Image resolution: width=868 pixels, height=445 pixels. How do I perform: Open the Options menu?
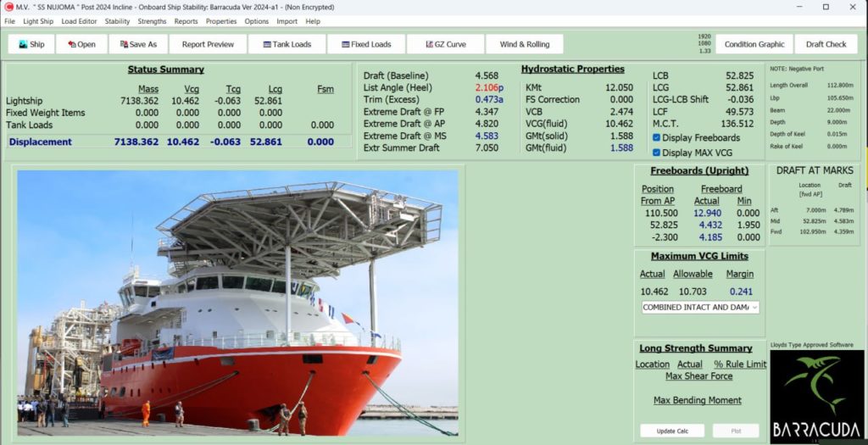point(256,21)
